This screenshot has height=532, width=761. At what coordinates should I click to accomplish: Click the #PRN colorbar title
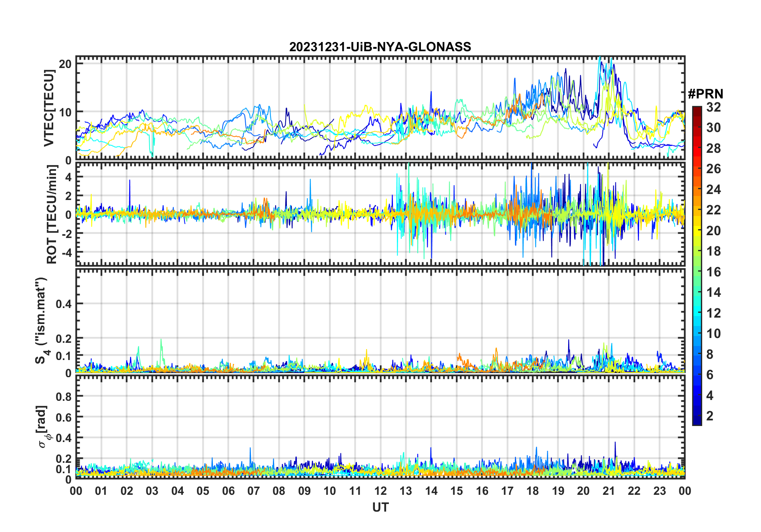click(x=705, y=94)
